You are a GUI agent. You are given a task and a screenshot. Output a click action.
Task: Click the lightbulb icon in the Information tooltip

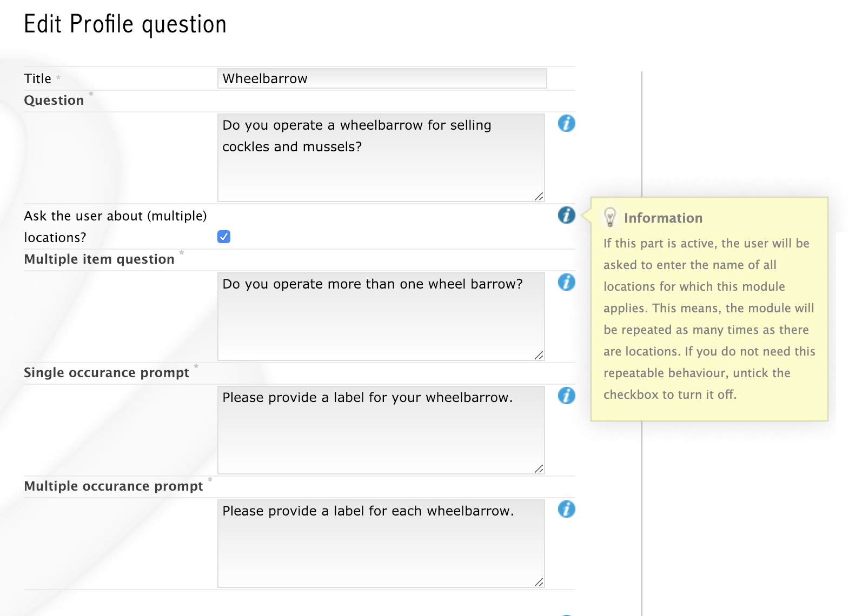(x=610, y=217)
